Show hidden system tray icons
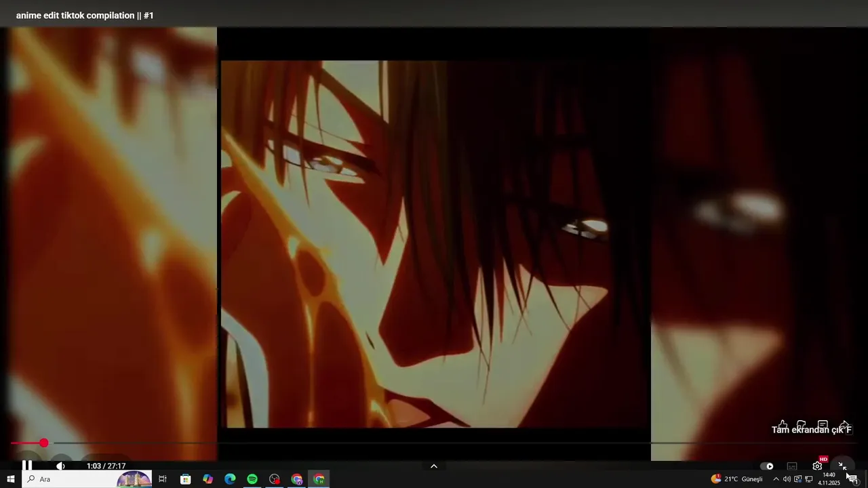The width and height of the screenshot is (868, 488). coord(776,479)
